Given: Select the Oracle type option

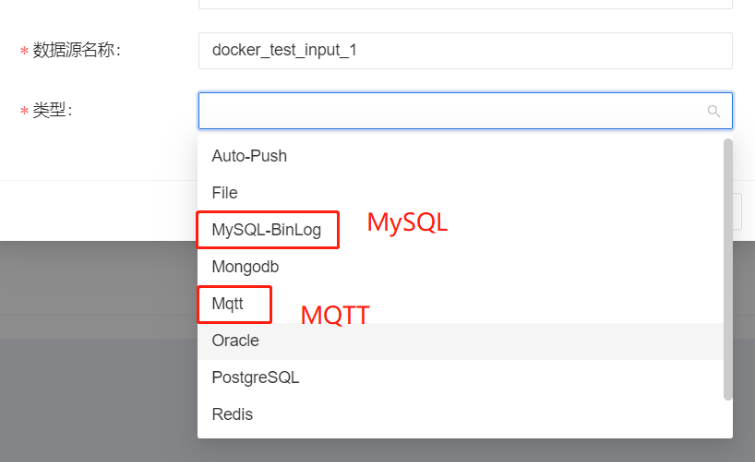Looking at the screenshot, I should tap(460, 341).
